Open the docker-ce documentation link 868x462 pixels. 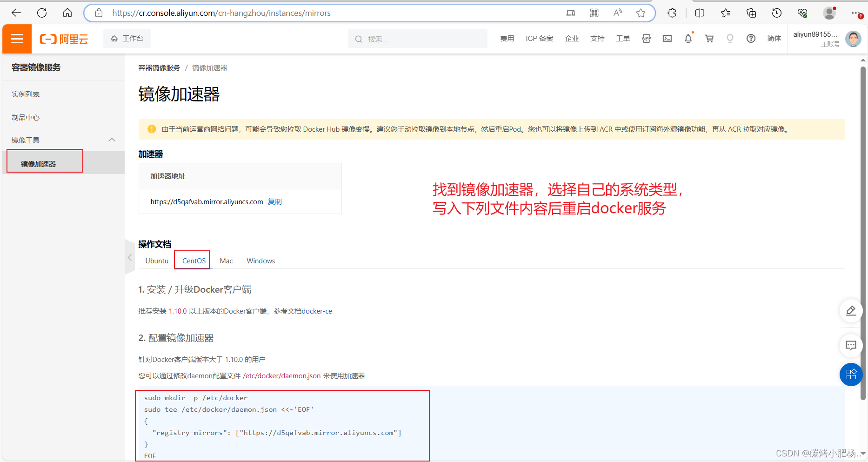point(317,311)
